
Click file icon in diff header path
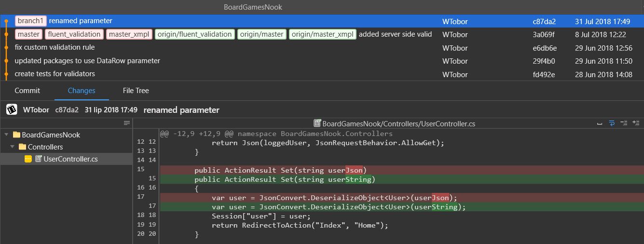click(317, 124)
